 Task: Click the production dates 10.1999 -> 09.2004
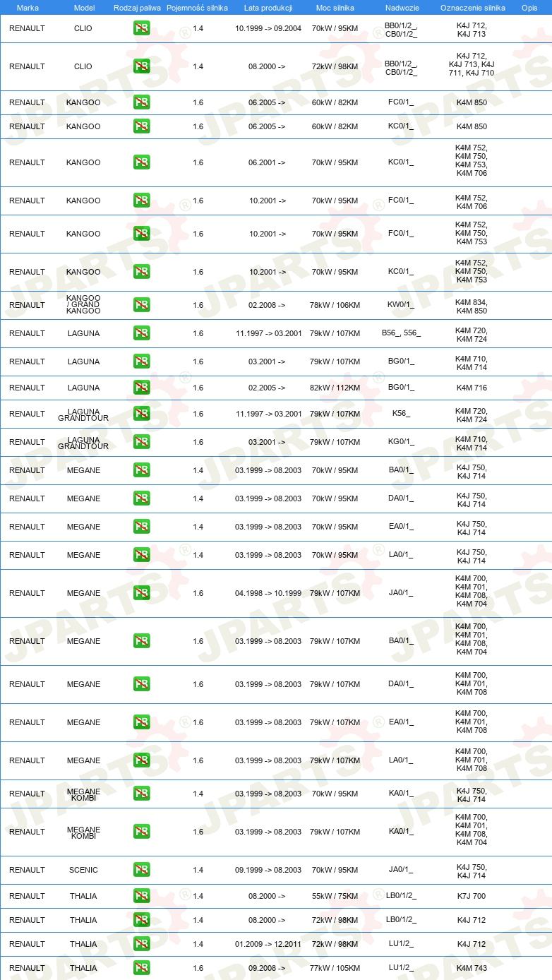(x=268, y=28)
